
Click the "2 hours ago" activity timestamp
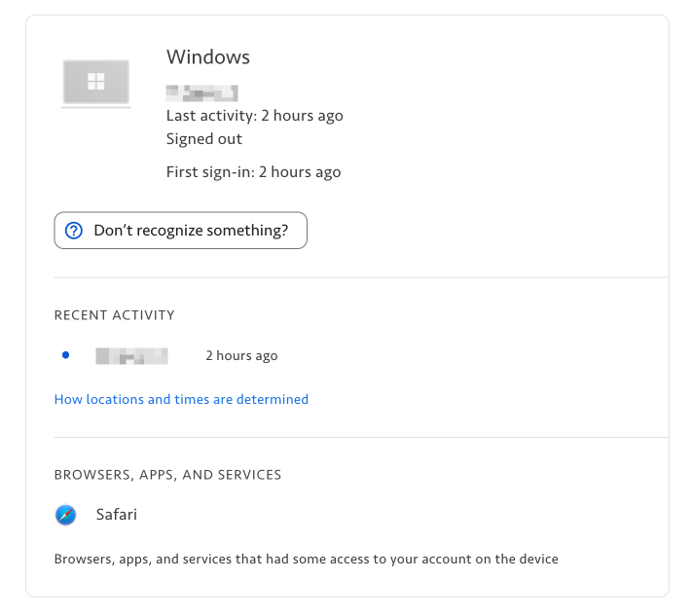point(241,356)
